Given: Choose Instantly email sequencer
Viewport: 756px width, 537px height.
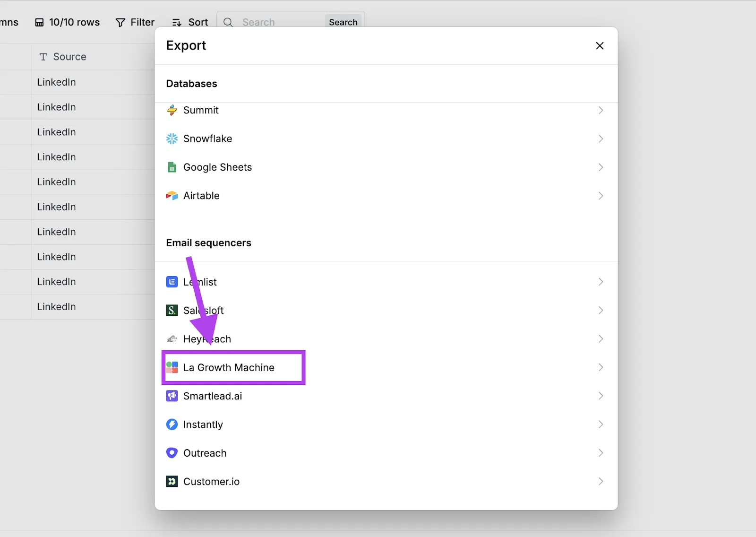Looking at the screenshot, I should click(x=386, y=424).
